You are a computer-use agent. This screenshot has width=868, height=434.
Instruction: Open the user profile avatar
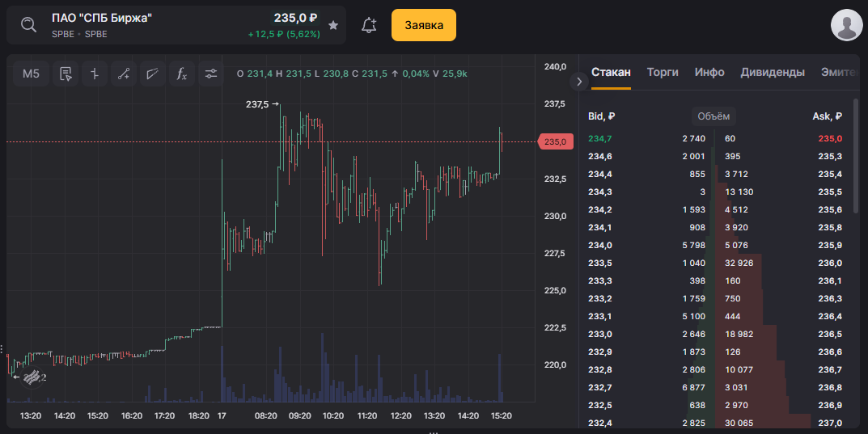pos(847,25)
